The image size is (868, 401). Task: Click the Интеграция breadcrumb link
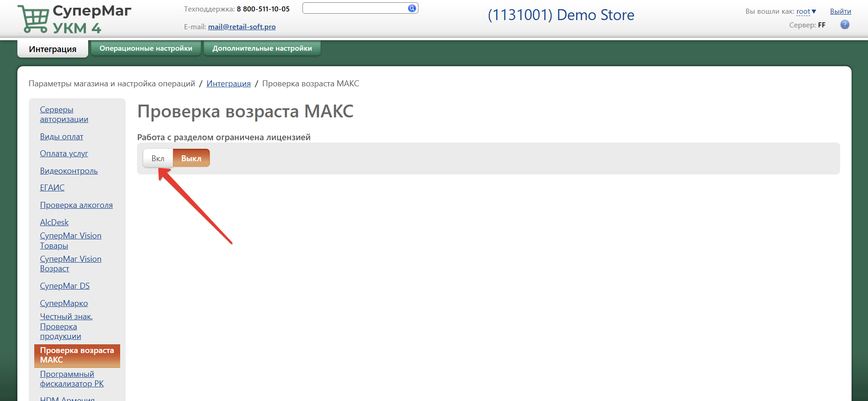[228, 84]
